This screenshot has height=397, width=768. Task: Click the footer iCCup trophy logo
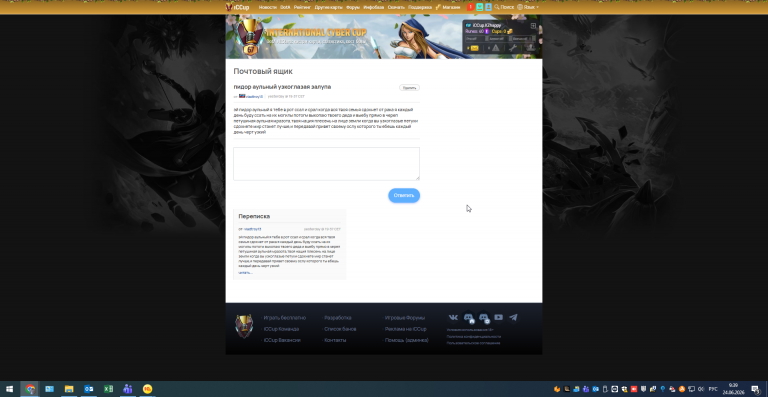click(x=244, y=327)
